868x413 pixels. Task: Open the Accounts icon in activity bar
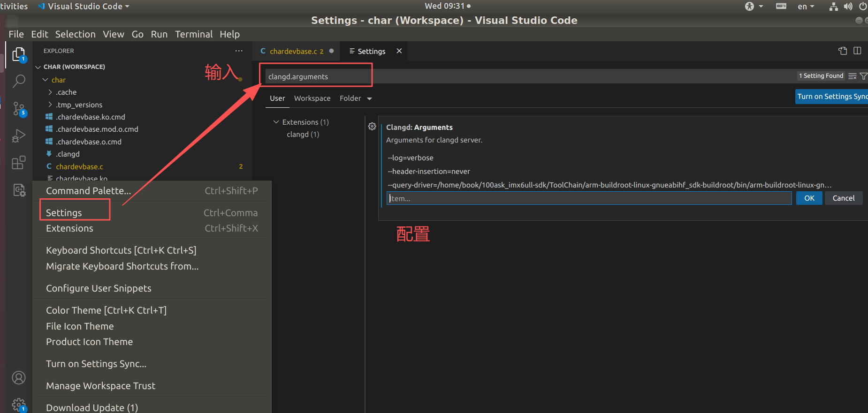19,378
